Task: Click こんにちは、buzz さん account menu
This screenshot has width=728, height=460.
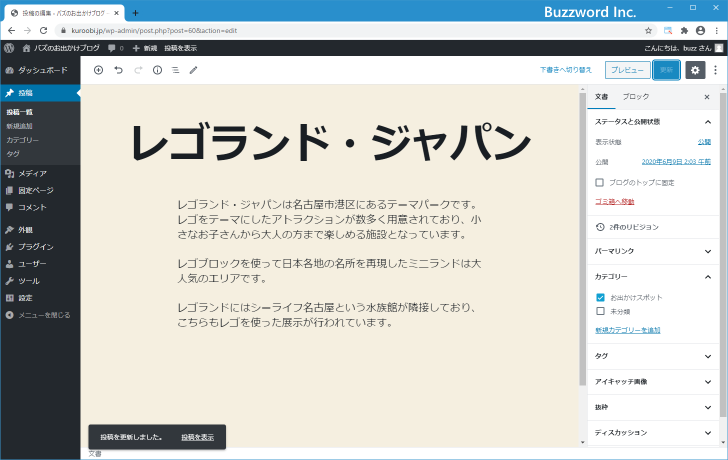Action: (x=683, y=48)
